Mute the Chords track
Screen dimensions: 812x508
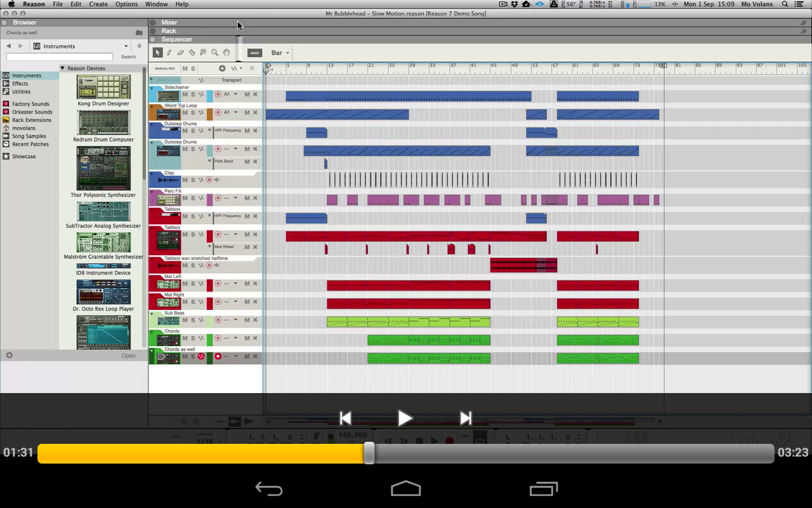185,338
